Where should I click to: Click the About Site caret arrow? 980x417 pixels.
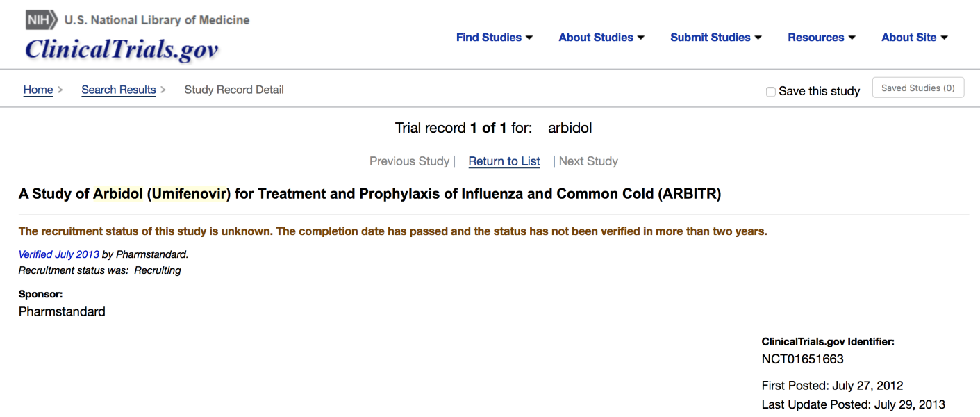tap(945, 38)
